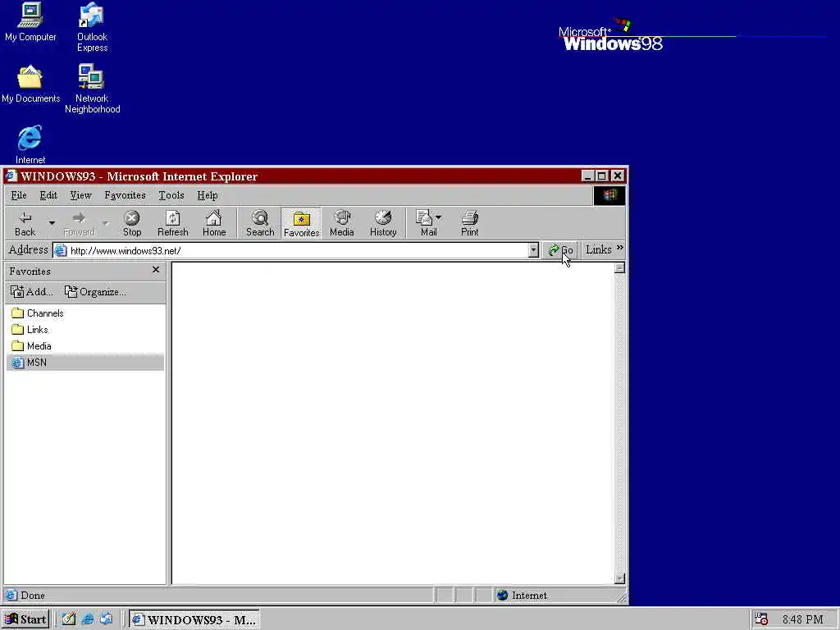Go back using the Back toolbar button
The image size is (840, 630).
[x=25, y=223]
